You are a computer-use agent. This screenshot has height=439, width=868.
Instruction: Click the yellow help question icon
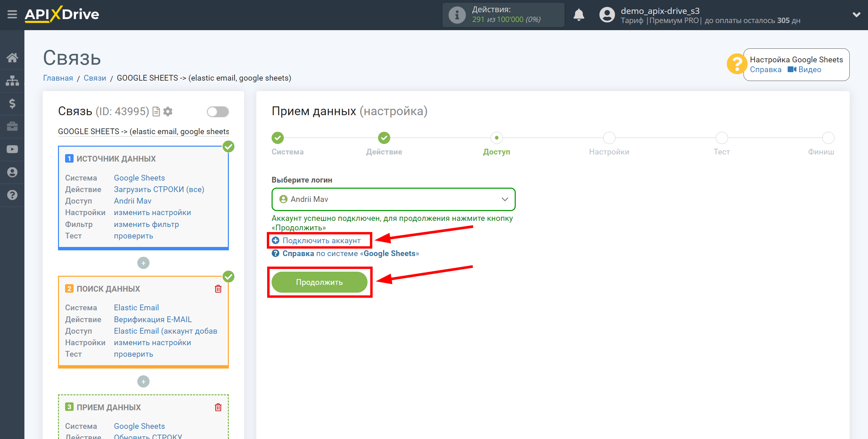tap(736, 64)
